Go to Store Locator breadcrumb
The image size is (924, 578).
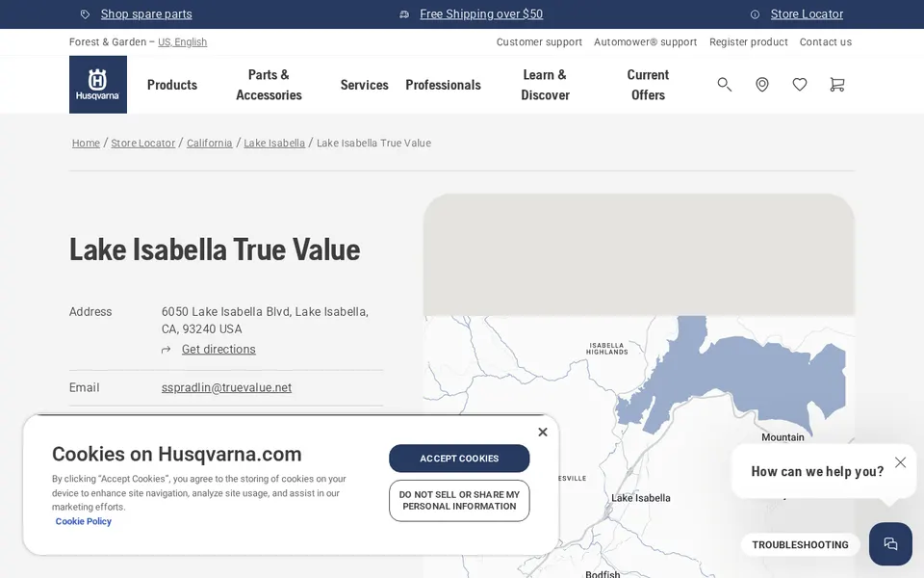coord(142,143)
